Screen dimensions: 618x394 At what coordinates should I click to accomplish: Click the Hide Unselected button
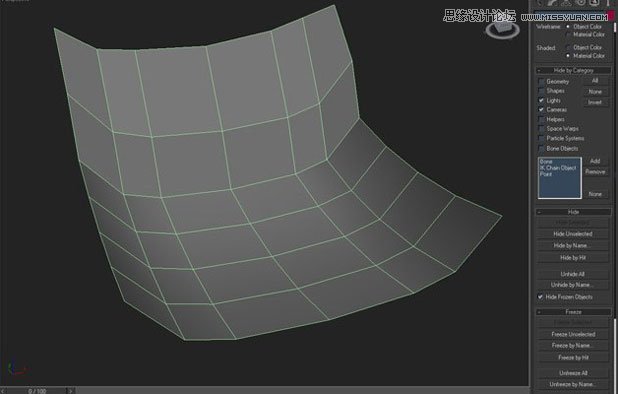[573, 234]
